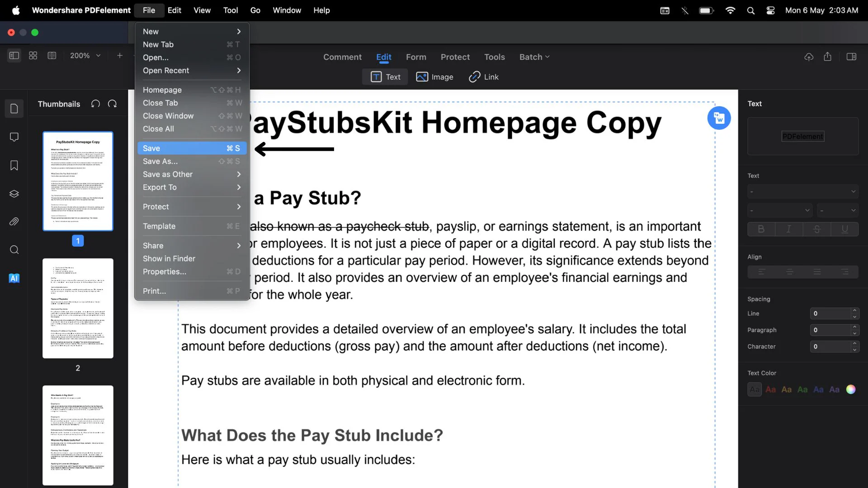
Task: Expand the Batch menu
Action: (x=534, y=57)
